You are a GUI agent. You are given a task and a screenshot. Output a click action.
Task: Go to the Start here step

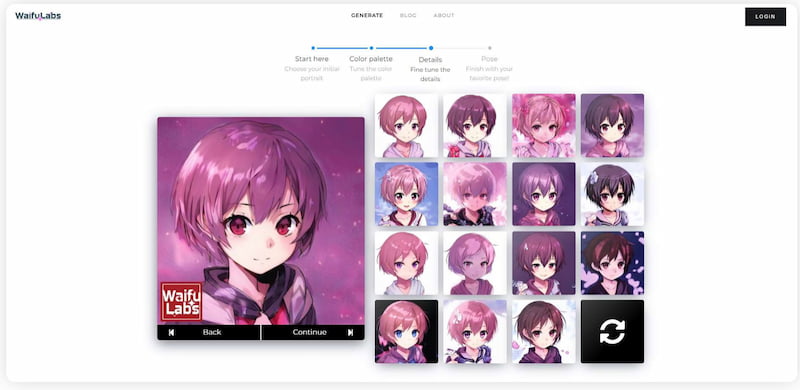pyautogui.click(x=312, y=59)
